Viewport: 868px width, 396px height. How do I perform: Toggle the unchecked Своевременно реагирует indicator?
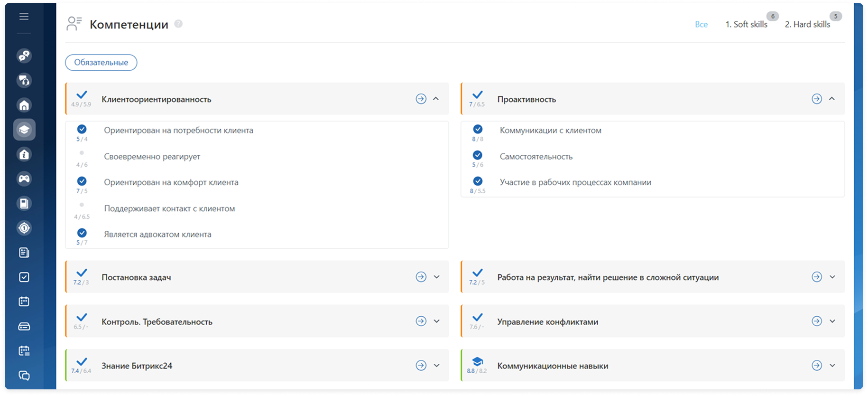(x=82, y=153)
